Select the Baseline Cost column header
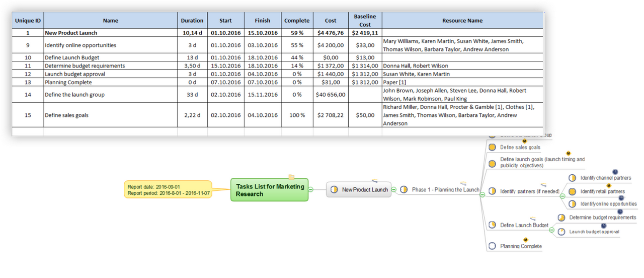The height and width of the screenshot is (278, 644). [x=365, y=21]
